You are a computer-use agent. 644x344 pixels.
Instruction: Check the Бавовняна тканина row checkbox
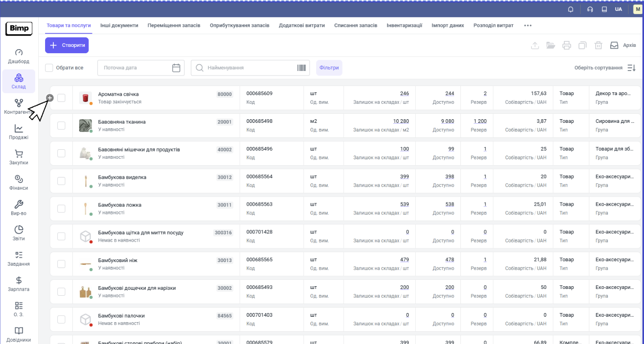tap(61, 126)
